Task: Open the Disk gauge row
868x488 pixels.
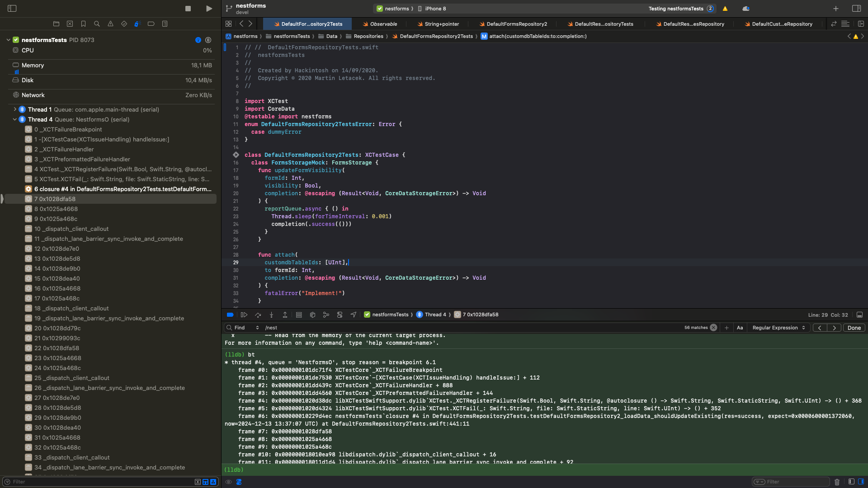Action: [112, 80]
